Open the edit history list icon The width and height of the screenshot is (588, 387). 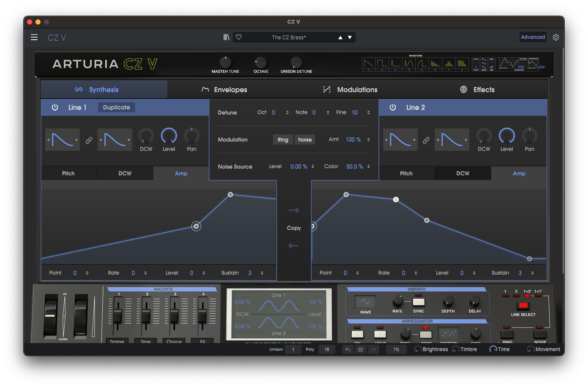(360, 349)
